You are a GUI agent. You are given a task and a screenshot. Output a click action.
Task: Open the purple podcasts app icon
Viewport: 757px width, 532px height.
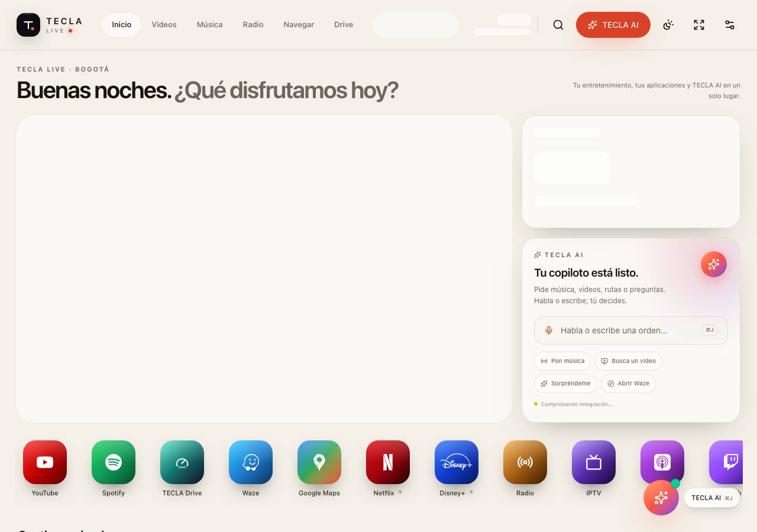(662, 462)
